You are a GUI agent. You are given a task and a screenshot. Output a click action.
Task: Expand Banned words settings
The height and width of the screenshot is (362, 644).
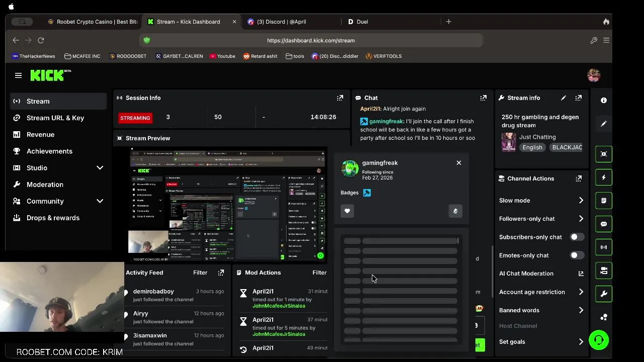581,310
